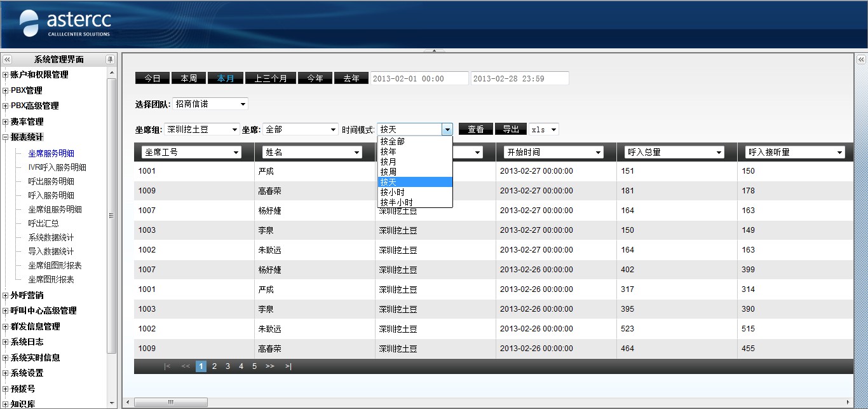Select 按小时 in time mode list
The width and height of the screenshot is (868, 409).
(392, 192)
